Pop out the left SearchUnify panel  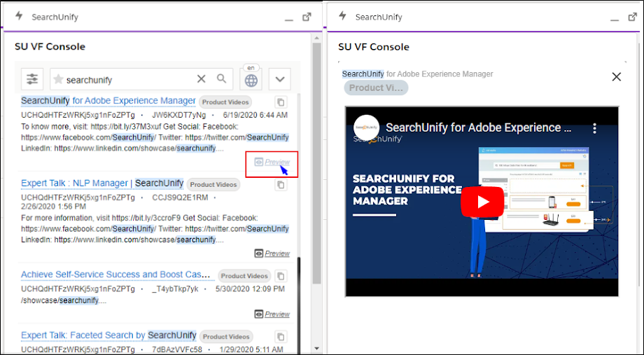coord(307,17)
